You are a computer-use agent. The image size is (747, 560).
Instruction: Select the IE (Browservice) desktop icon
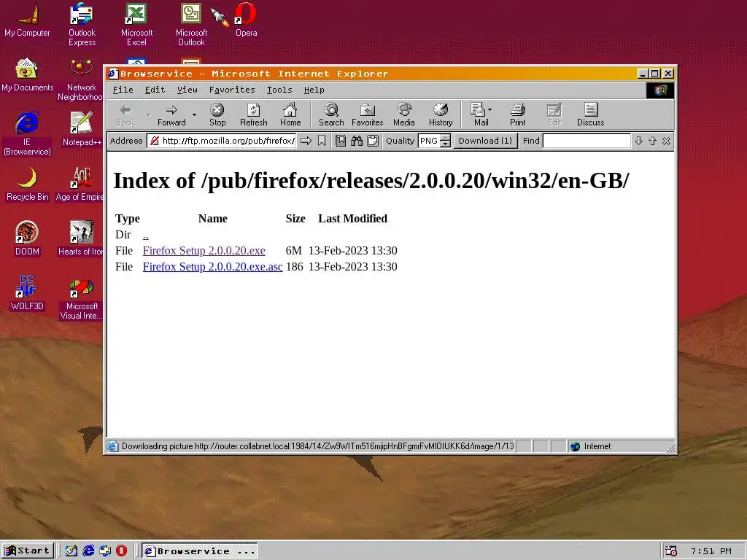point(27,133)
